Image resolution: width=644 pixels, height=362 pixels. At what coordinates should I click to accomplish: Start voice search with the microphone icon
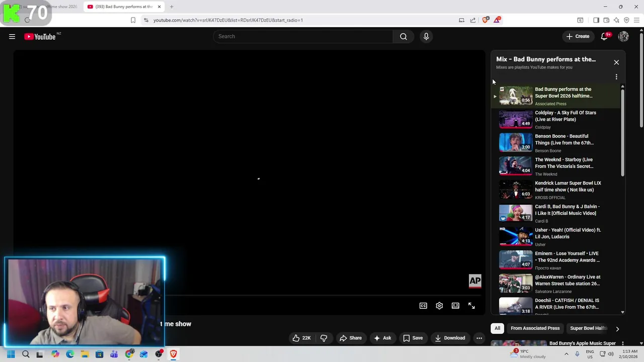[426, 36]
